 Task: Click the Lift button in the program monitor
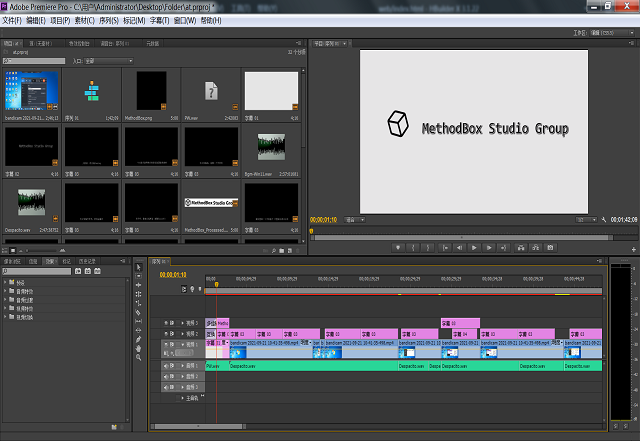tap(520, 247)
